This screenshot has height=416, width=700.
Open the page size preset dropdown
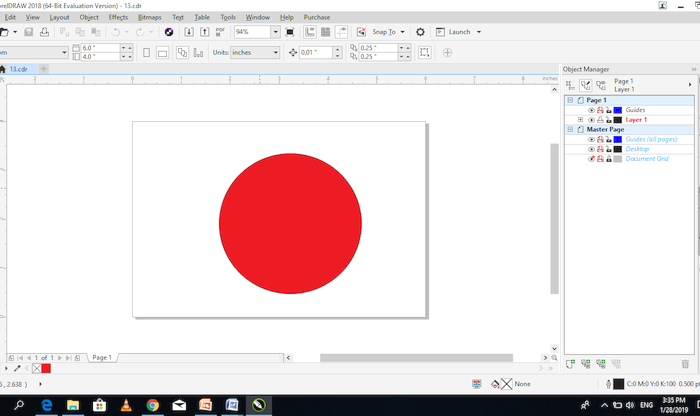pos(64,53)
